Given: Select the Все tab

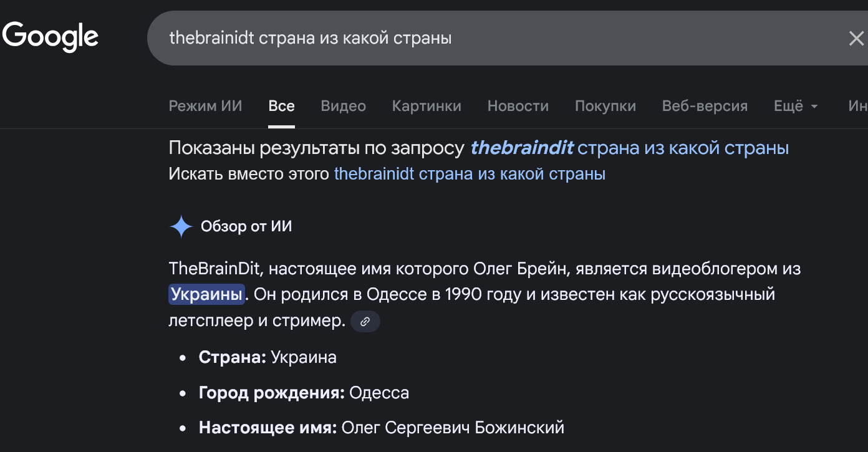Looking at the screenshot, I should [281, 106].
